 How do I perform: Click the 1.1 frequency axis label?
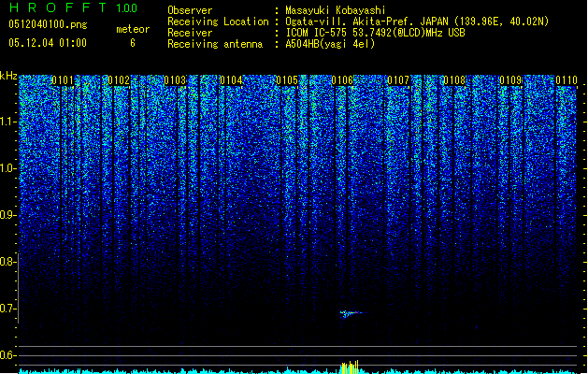click(8, 122)
